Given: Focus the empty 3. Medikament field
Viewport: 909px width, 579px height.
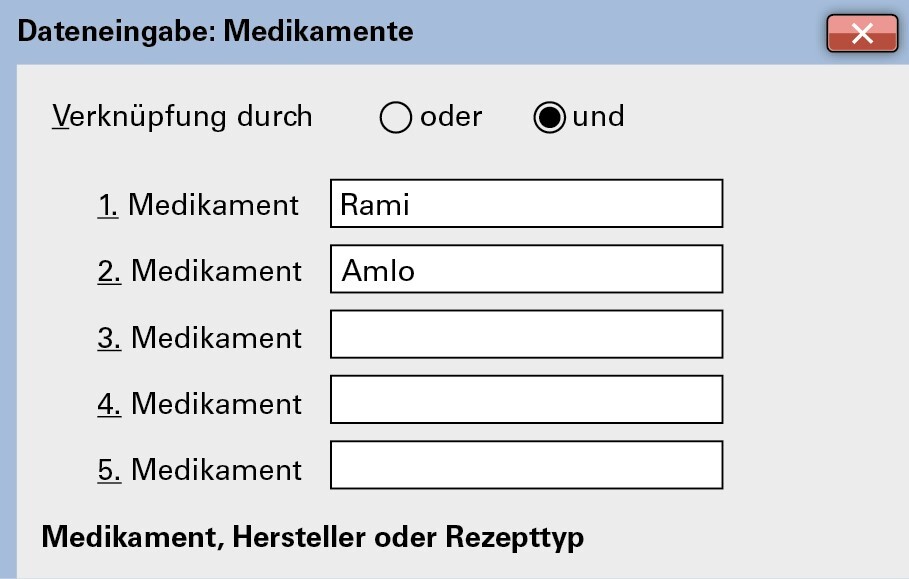Looking at the screenshot, I should [526, 335].
